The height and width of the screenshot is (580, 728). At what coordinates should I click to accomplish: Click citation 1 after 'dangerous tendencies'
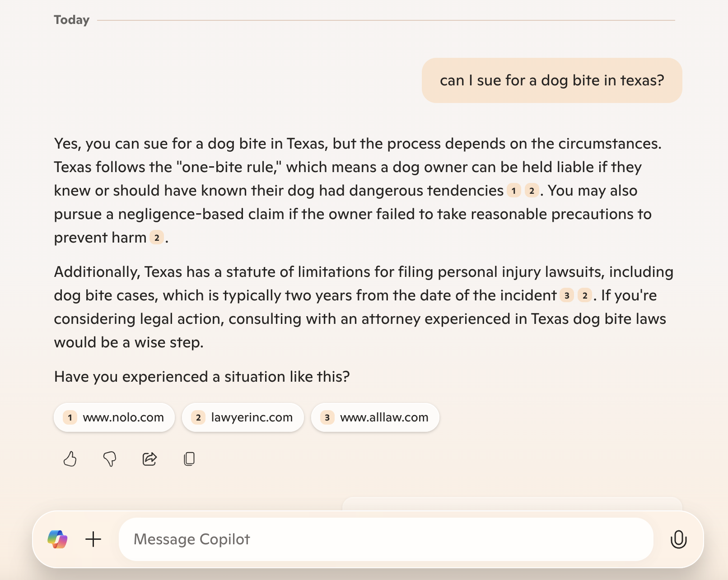point(513,191)
